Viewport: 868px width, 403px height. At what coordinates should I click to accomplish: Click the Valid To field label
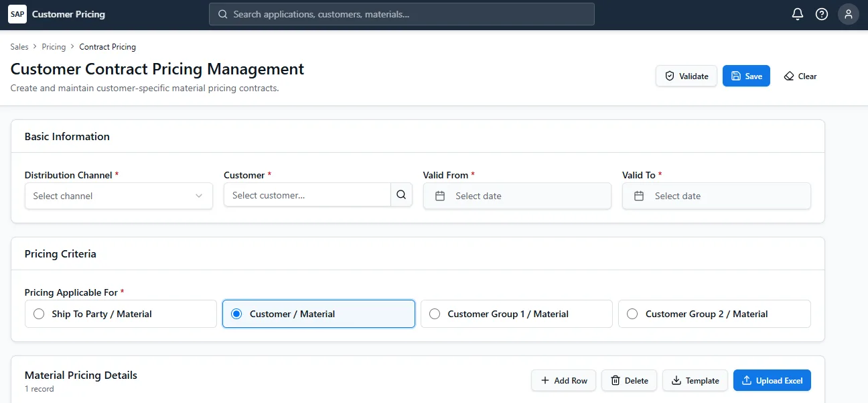tap(642, 175)
